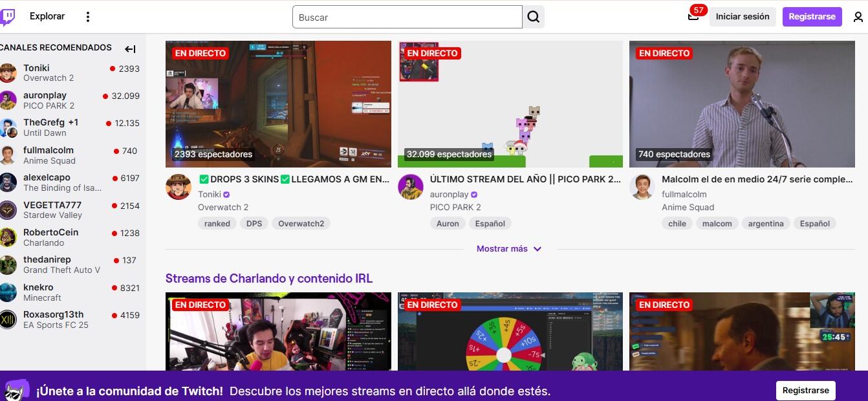Type in the Buscar search field
Viewport: 868px width, 401px height.
click(x=407, y=17)
